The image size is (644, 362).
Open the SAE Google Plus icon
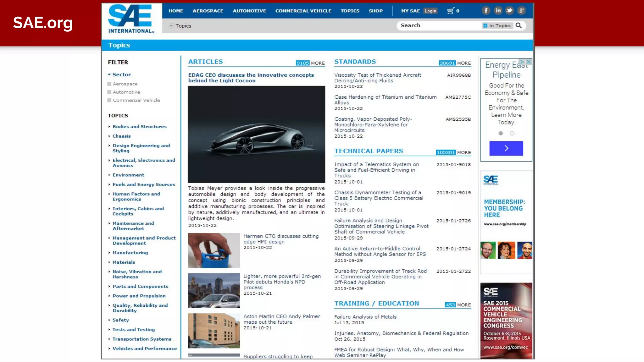click(521, 11)
